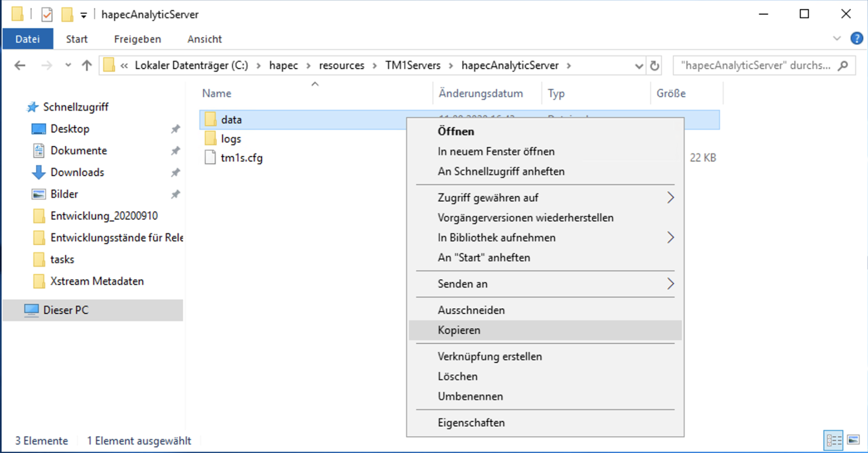The height and width of the screenshot is (453, 868).
Task: Open the logs folder
Action: 230,139
